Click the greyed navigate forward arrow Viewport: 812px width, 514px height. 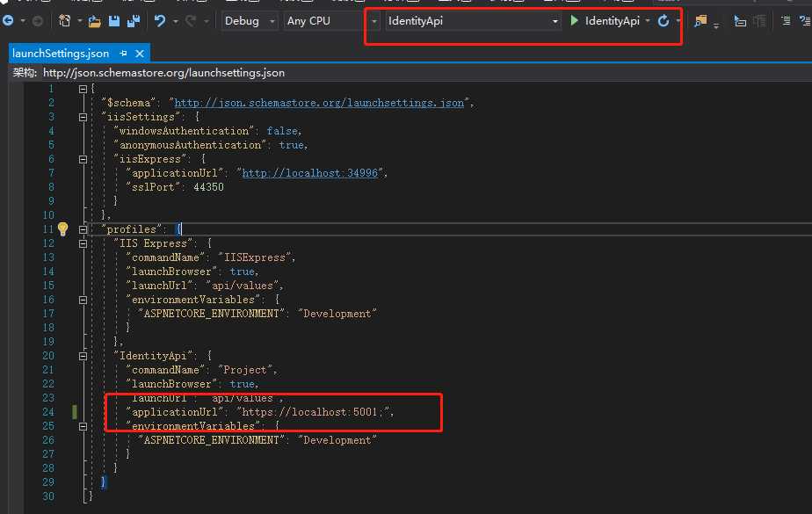pyautogui.click(x=37, y=21)
